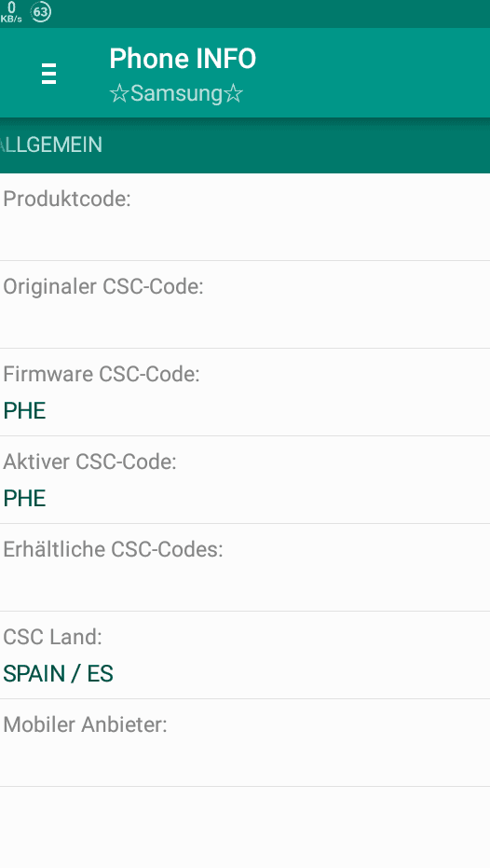Screen dimensions: 490x868
Task: Tap the Aktiver CSC-Code label
Action: 89,462
